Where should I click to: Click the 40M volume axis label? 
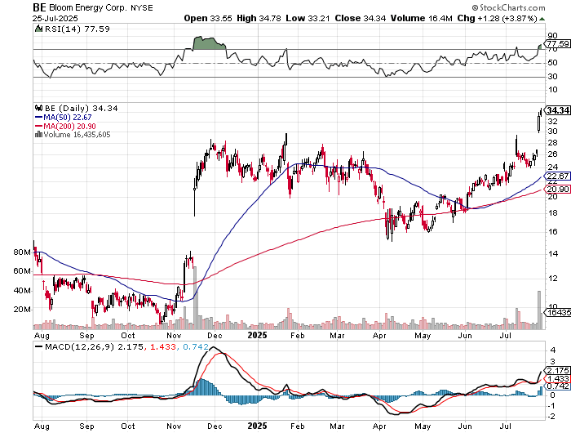[22, 291]
